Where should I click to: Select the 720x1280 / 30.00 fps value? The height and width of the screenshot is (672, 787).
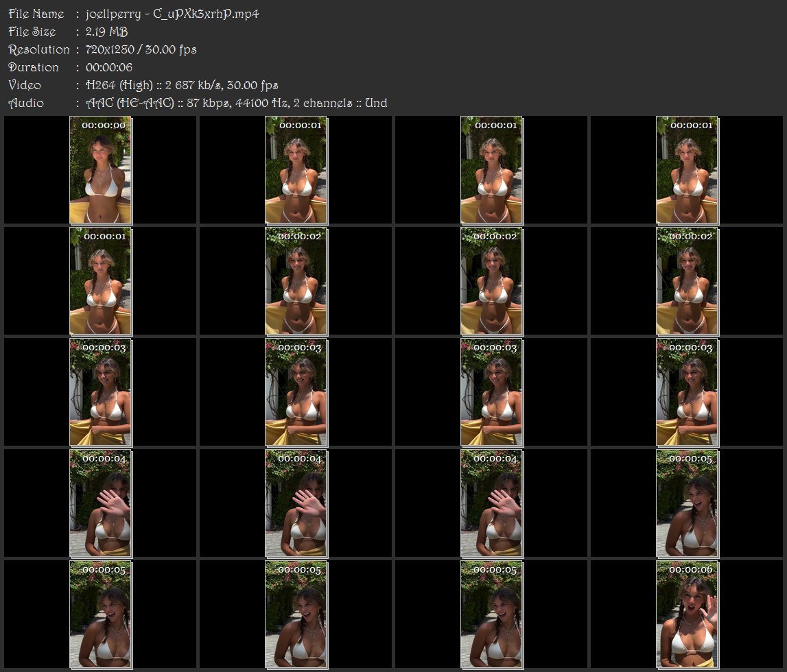(141, 49)
